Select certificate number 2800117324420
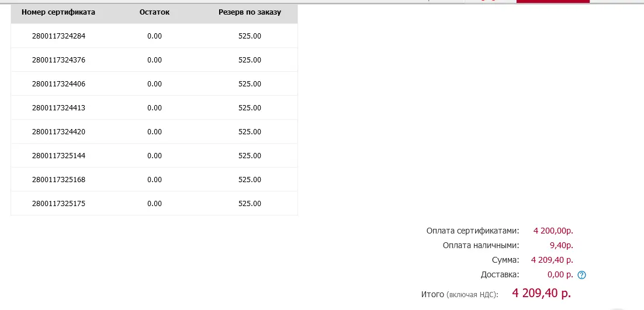This screenshot has height=310, width=644. (59, 132)
